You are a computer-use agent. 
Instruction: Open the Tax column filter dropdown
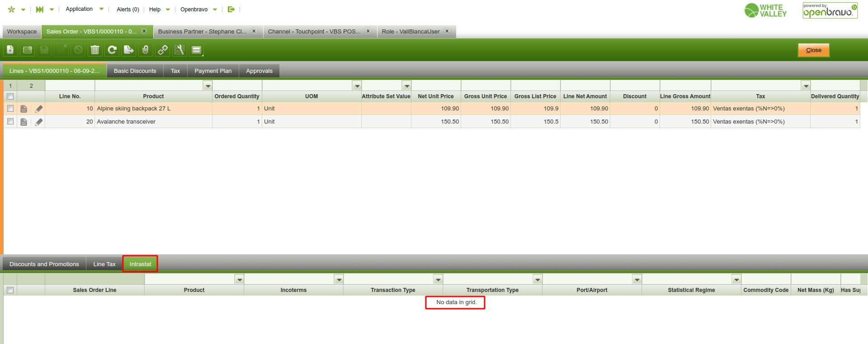806,86
